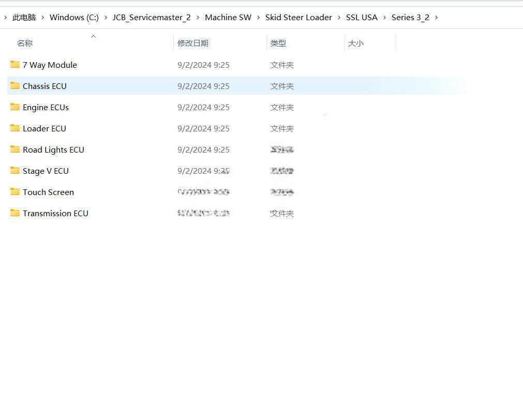
Task: Open the Chassis ECU folder icon
Action: point(14,86)
